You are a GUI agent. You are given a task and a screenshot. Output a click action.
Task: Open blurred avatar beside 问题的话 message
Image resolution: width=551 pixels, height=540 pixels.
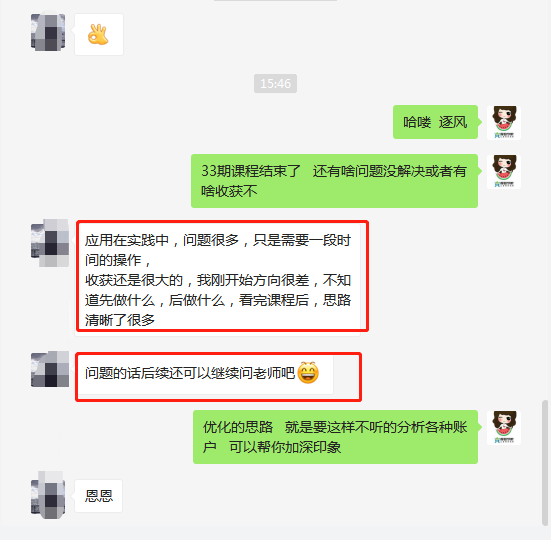point(50,369)
